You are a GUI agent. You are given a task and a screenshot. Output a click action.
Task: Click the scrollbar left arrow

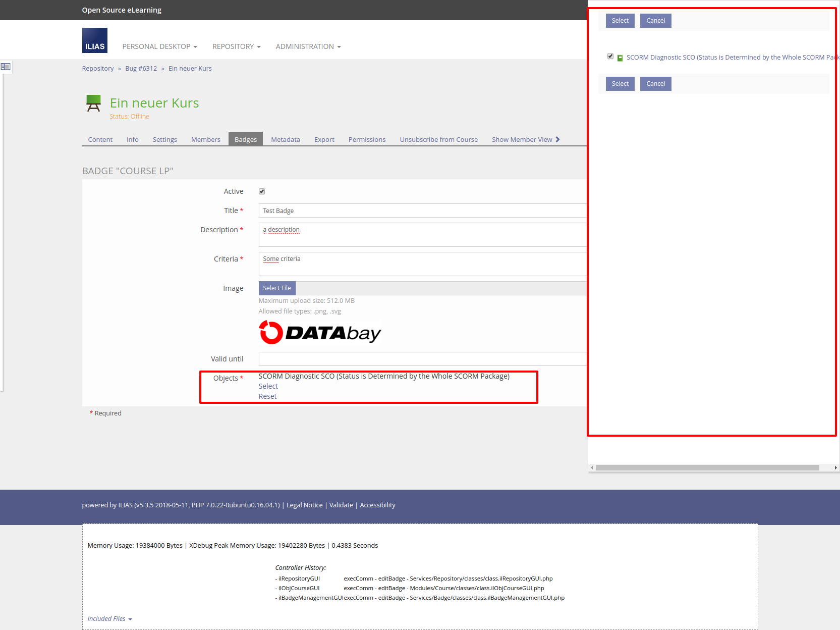(x=592, y=468)
